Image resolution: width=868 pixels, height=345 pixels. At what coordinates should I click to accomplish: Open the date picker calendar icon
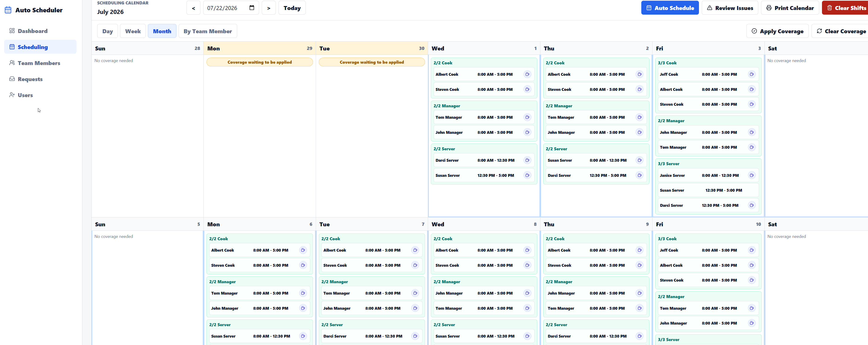coord(251,8)
